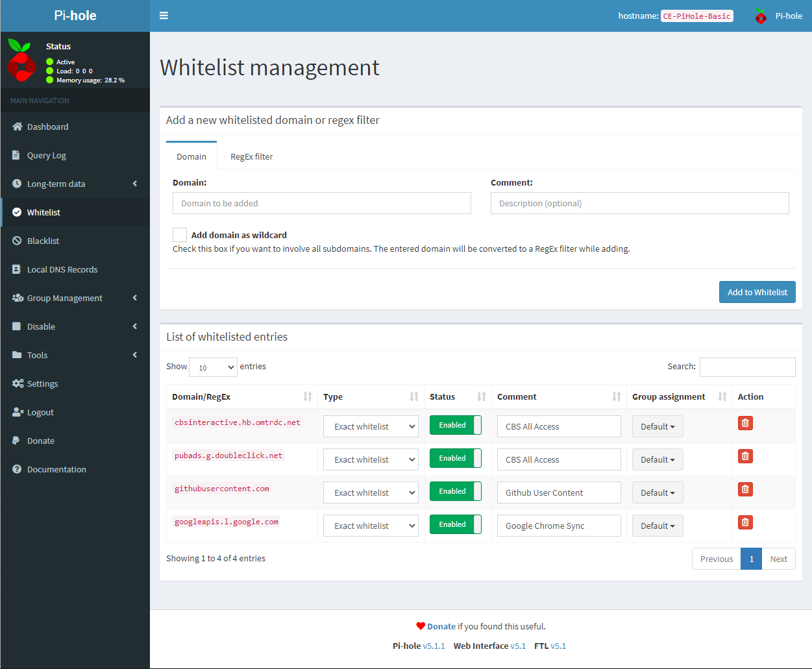Viewport: 812px width, 669px height.
Task: Delete the githubusercontent.com entry using its trash icon
Action: pyautogui.click(x=744, y=489)
